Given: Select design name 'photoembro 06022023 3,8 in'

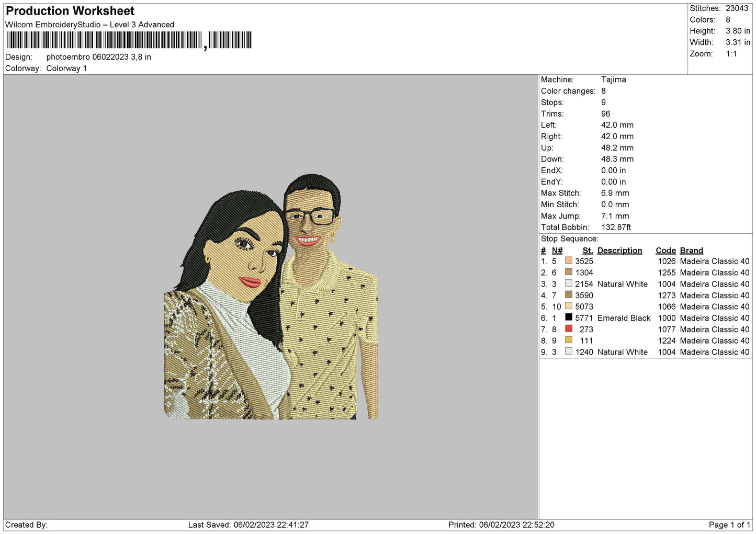Looking at the screenshot, I should 98,57.
